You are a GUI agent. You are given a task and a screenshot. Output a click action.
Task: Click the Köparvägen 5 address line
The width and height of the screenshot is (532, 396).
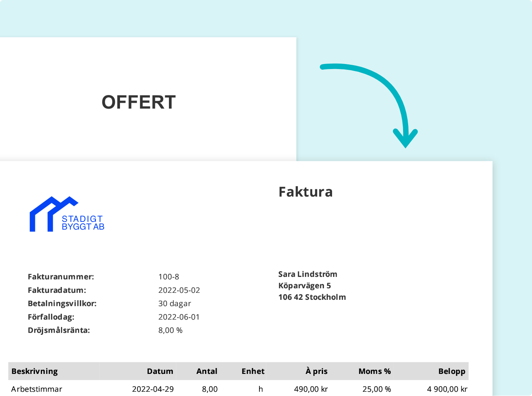click(x=304, y=285)
